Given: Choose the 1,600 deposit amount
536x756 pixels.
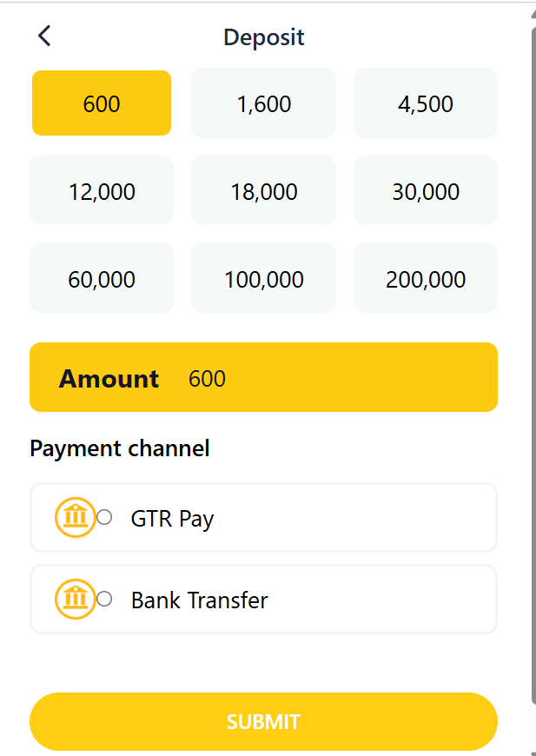Looking at the screenshot, I should pos(263,103).
